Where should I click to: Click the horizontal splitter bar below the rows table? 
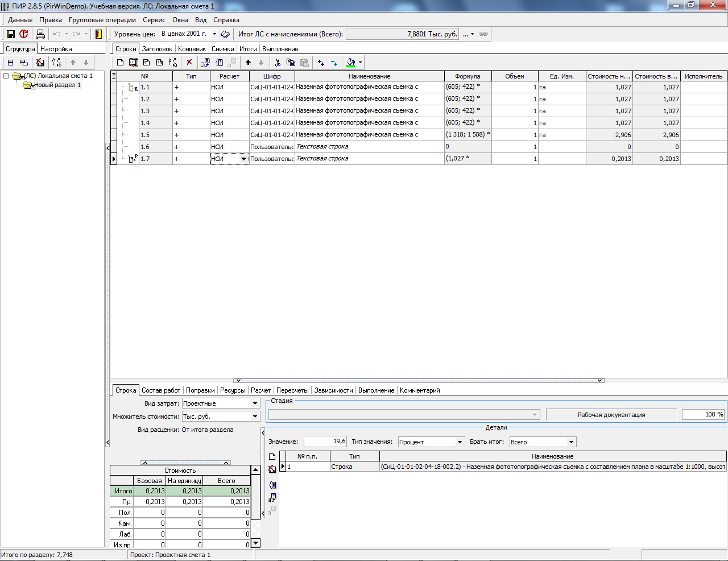click(419, 381)
